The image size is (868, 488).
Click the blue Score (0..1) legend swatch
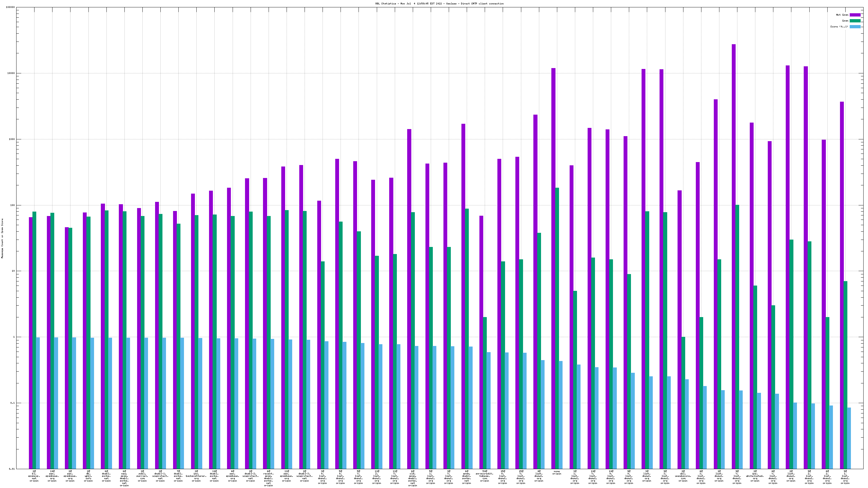click(855, 27)
